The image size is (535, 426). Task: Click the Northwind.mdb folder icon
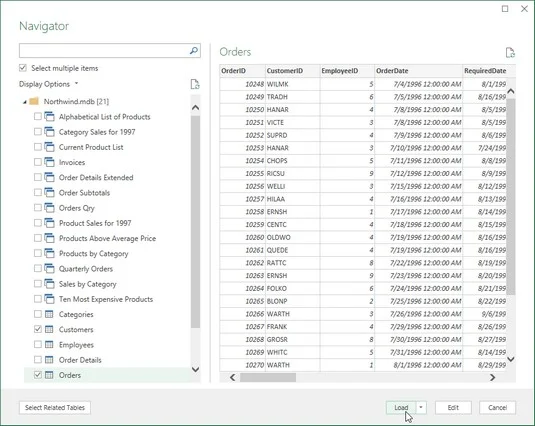click(x=34, y=101)
